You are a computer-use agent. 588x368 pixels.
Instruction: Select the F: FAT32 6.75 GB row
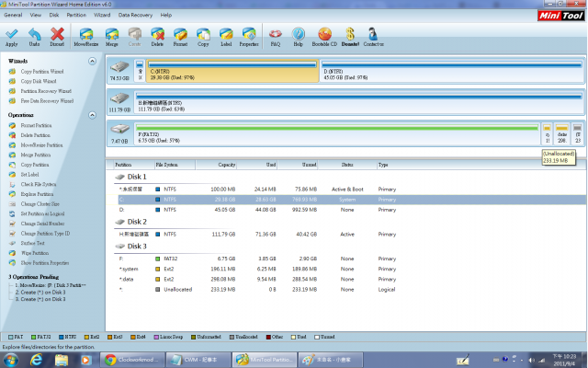pos(352,259)
